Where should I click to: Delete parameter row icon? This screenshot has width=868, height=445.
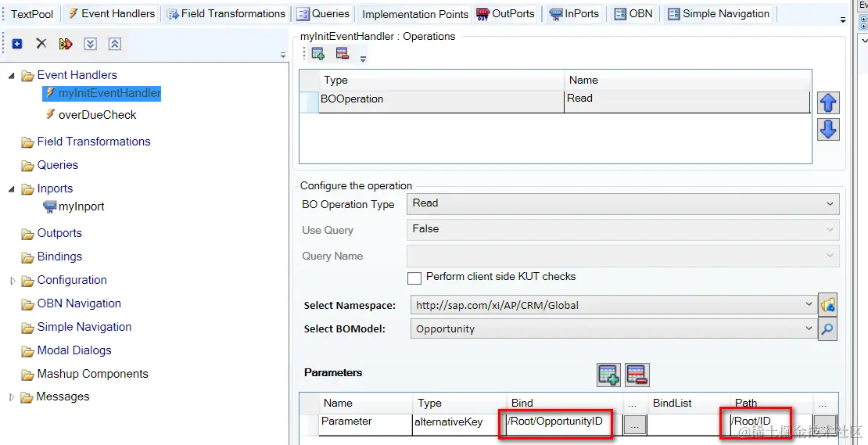637,375
